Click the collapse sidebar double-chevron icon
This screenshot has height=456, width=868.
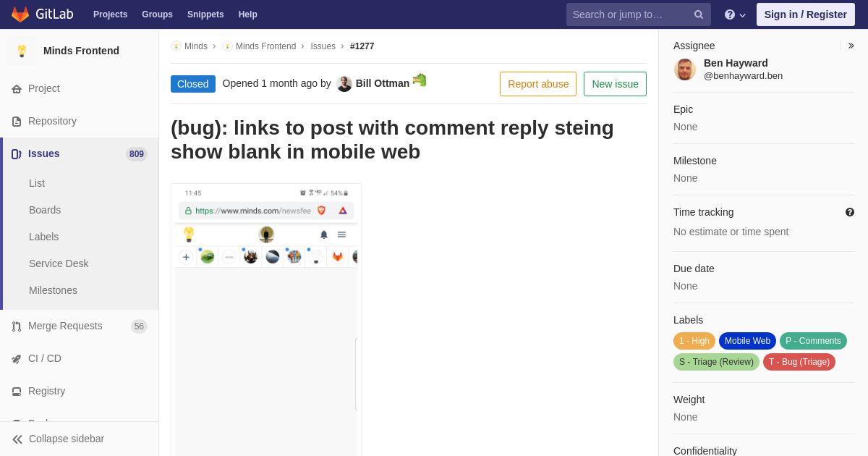pos(17,439)
